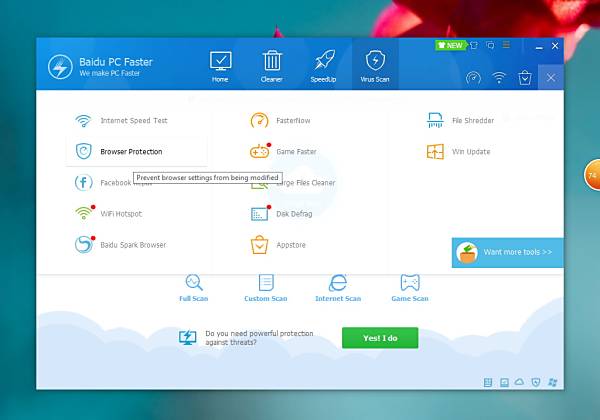Image resolution: width=600 pixels, height=420 pixels.
Task: Minimize the Baidu PC Faster window
Action: tap(539, 47)
